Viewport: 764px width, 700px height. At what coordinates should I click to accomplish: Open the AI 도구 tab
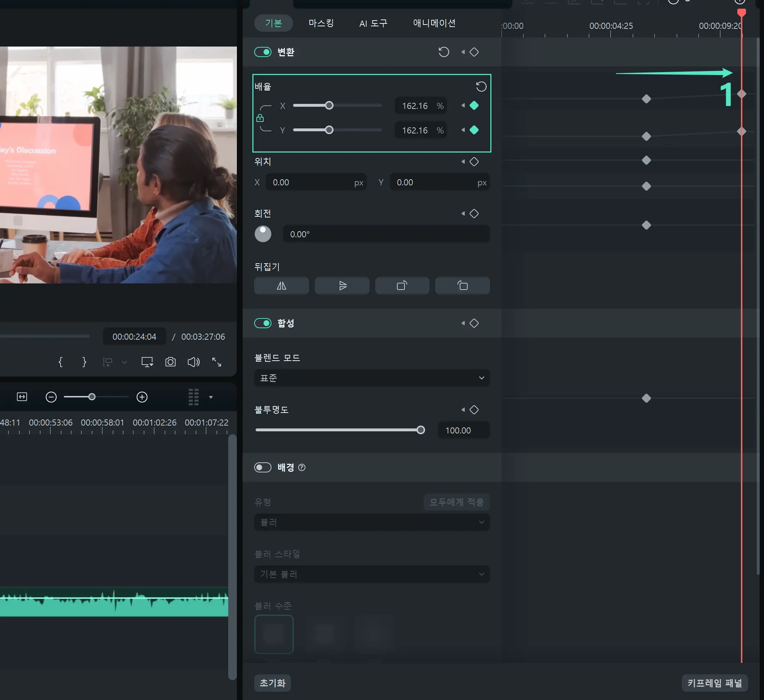coord(373,23)
